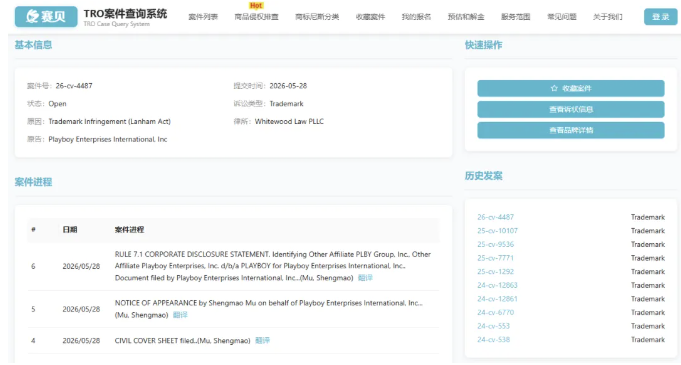
Task: Click the Rule 7.1 Corporate Disclosure Statement text
Action: 273,266
